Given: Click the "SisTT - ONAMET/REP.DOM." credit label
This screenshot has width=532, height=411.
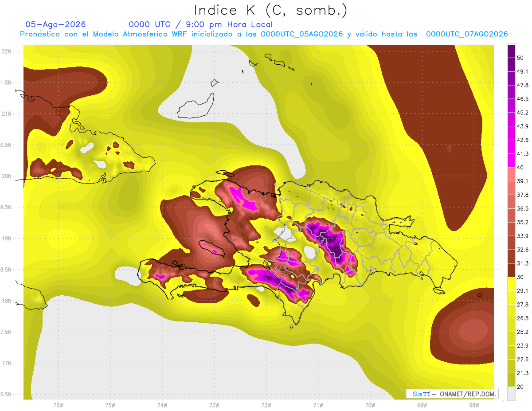Looking at the screenshot, I should point(452,394).
